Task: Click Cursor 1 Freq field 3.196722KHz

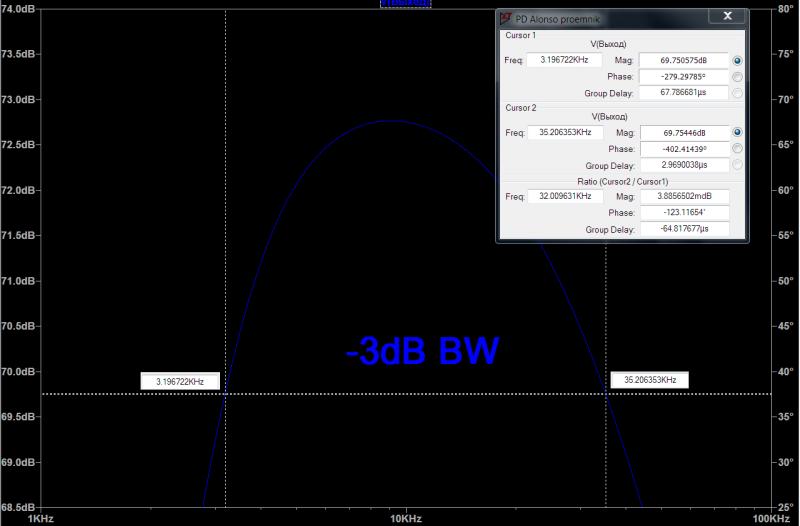Action: click(x=564, y=60)
